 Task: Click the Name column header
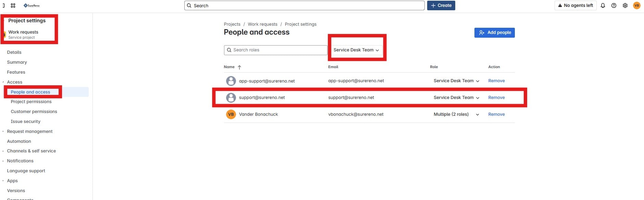229,67
